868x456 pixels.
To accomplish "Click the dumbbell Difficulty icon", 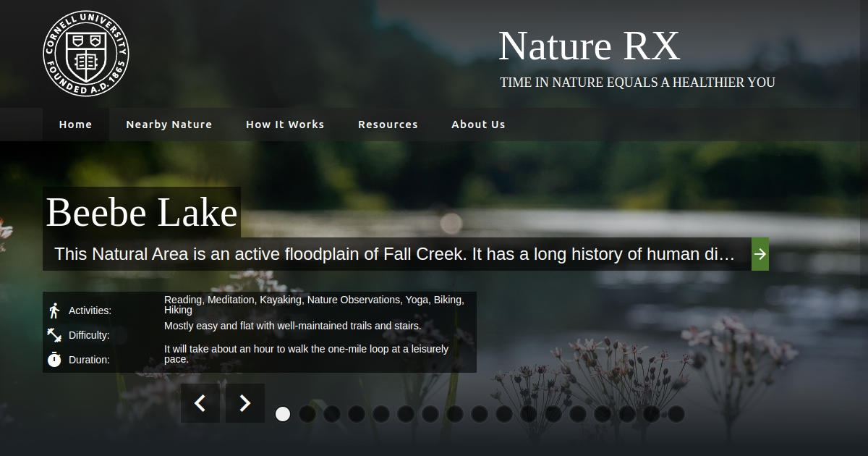I will coord(54,335).
